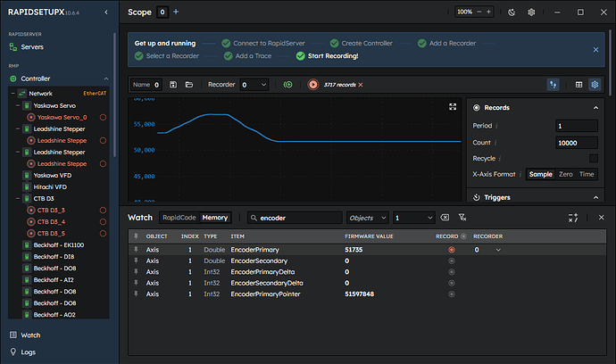Select Beckhoff - DI8 node
The image size is (616, 364).
(54, 256)
